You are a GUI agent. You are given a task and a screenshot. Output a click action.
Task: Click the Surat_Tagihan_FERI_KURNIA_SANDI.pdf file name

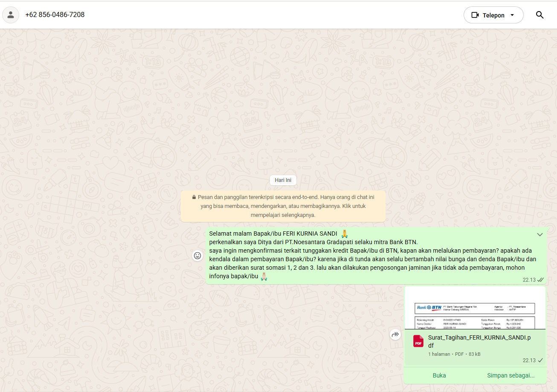[479, 342]
